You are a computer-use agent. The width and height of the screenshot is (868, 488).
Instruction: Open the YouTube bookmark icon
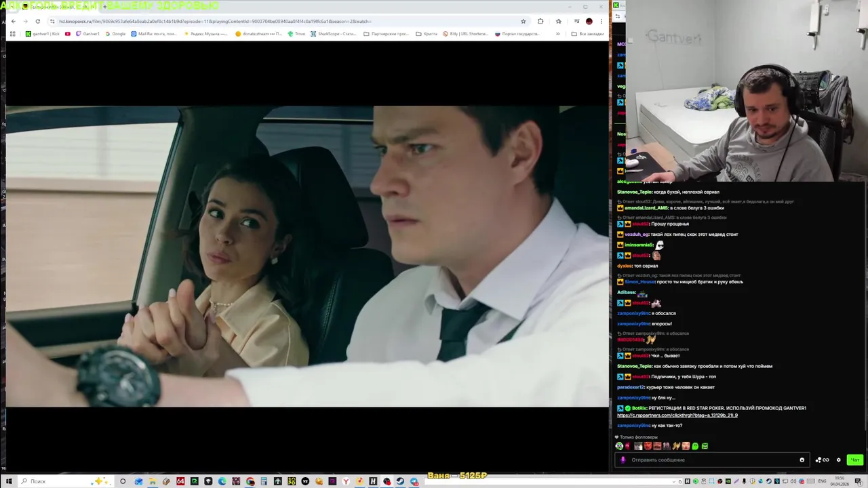point(68,33)
